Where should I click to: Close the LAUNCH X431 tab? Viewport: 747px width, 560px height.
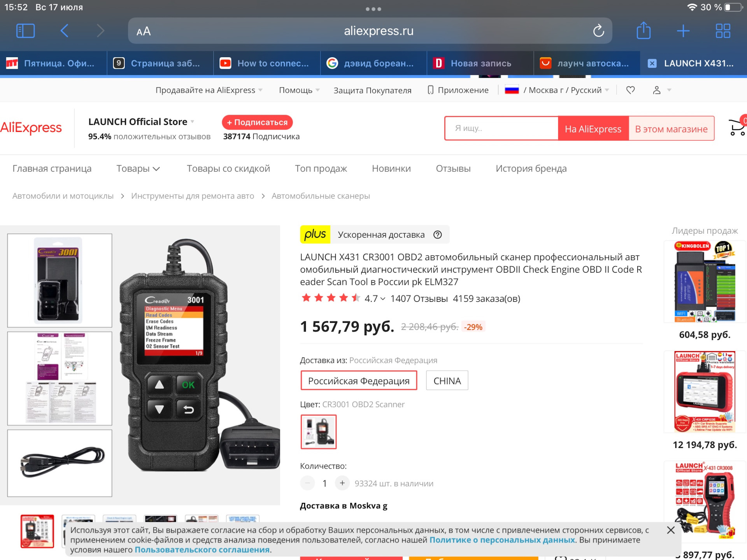point(652,63)
